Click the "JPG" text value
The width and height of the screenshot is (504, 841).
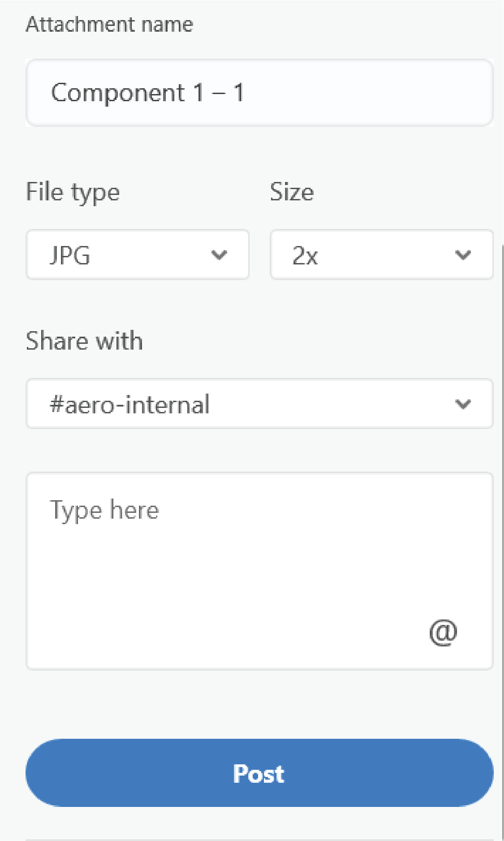pos(70,255)
